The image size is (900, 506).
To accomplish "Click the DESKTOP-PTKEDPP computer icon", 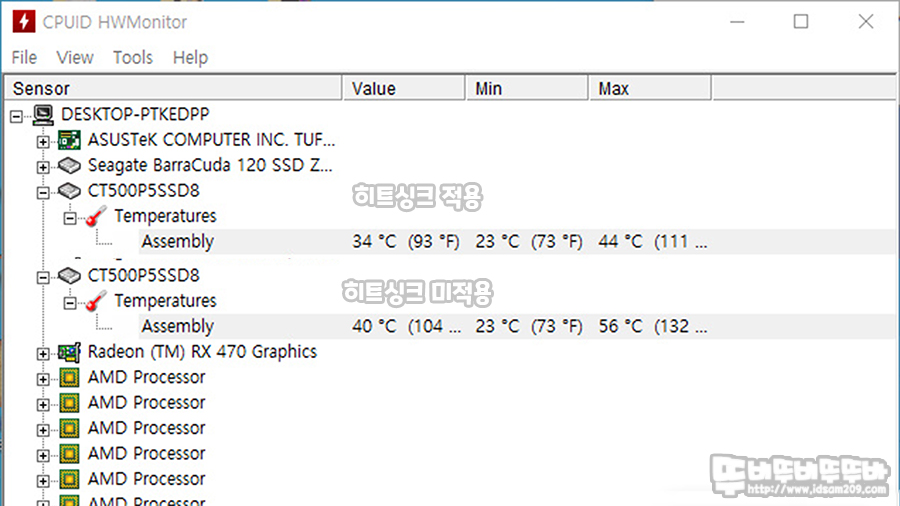I will pyautogui.click(x=43, y=115).
